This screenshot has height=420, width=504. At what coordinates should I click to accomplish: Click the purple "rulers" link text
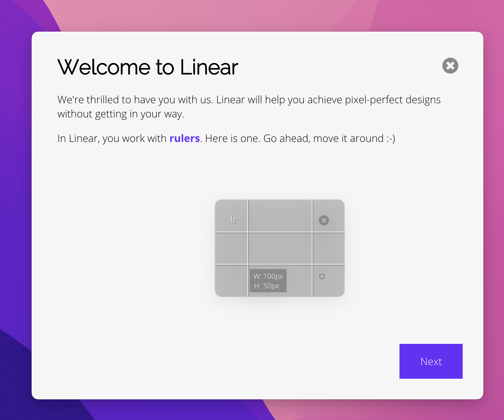185,138
